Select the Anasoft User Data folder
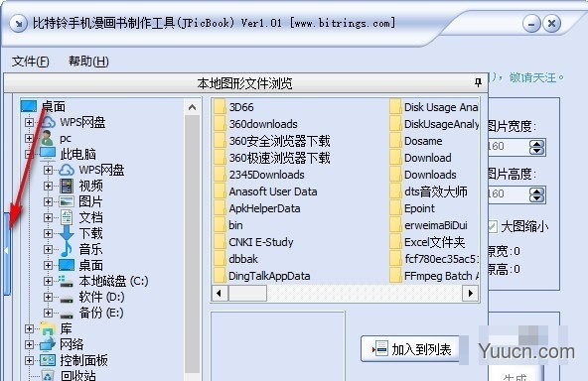Screen dimensions: 588x381 (x=265, y=191)
